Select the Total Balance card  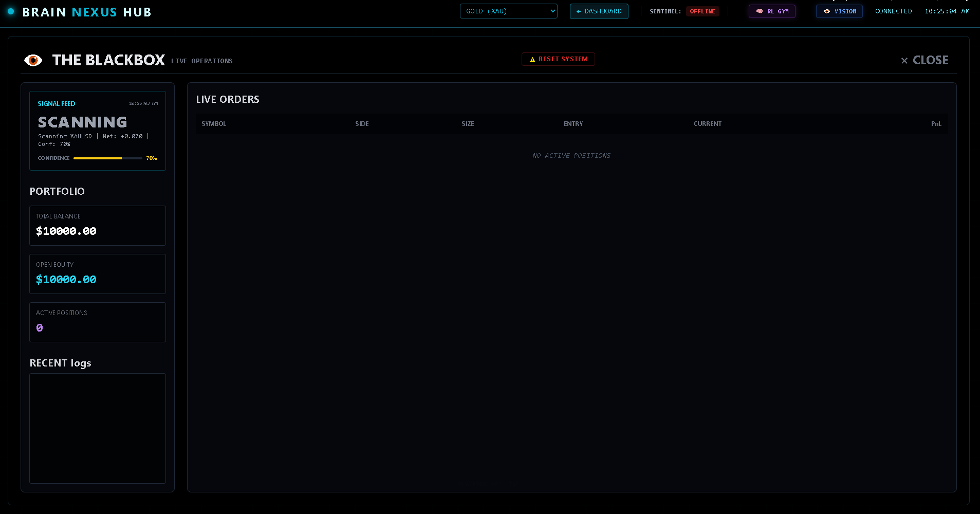(x=98, y=226)
